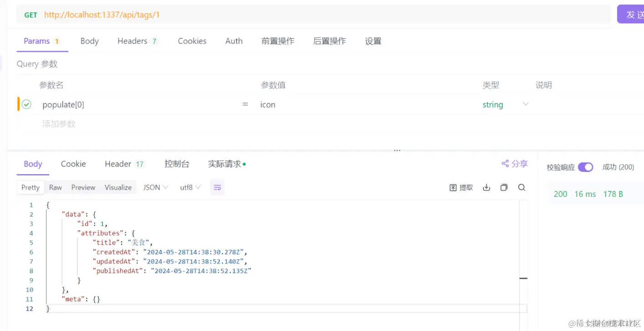The image size is (644, 331).
Task: Select the response Body tab
Action: click(x=33, y=164)
